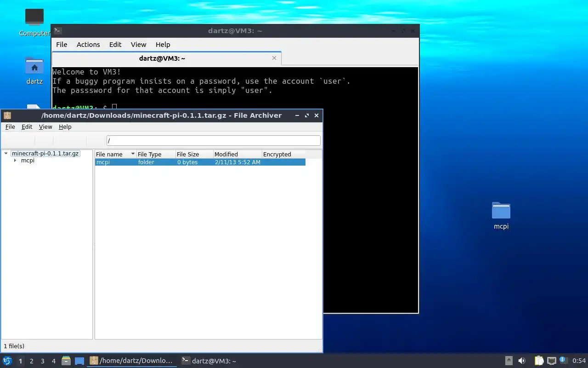Open the volume control in system tray

coord(522,361)
